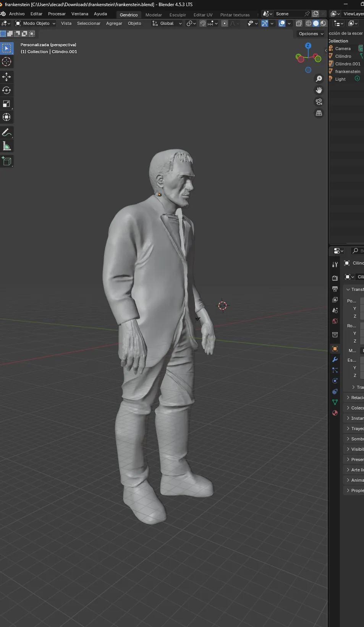364x627 pixels.
Task: Select the Scale tool
Action: (x=6, y=104)
